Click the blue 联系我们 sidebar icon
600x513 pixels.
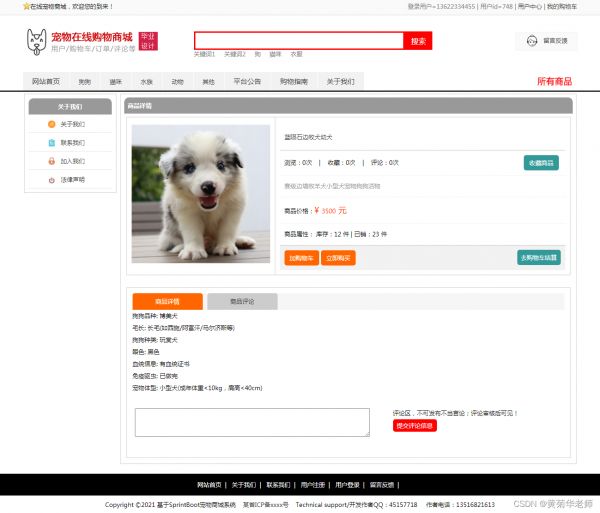[x=52, y=143]
